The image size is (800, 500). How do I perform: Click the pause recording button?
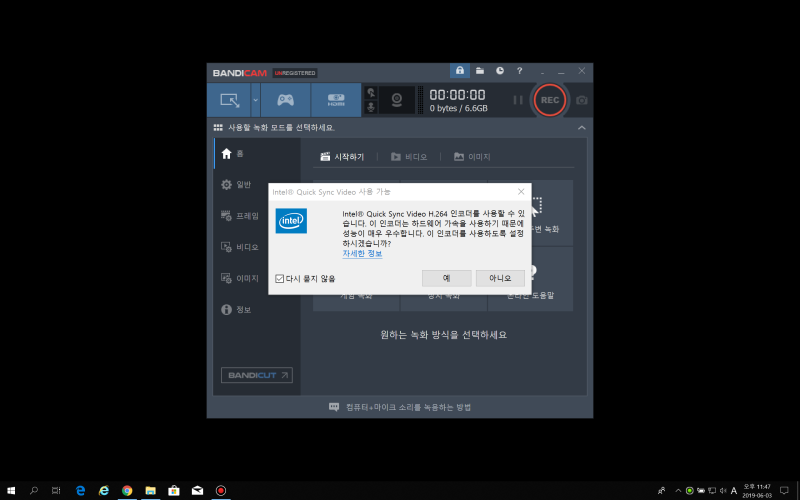click(518, 100)
